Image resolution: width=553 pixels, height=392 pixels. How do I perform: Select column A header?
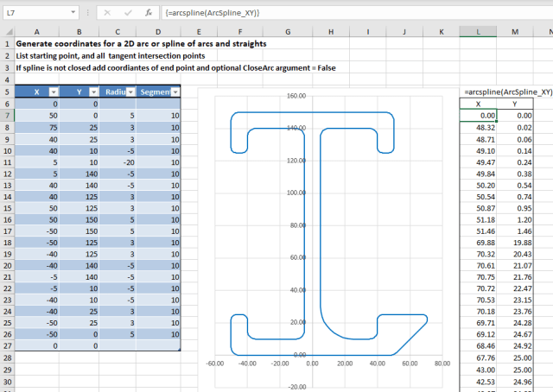click(x=35, y=32)
